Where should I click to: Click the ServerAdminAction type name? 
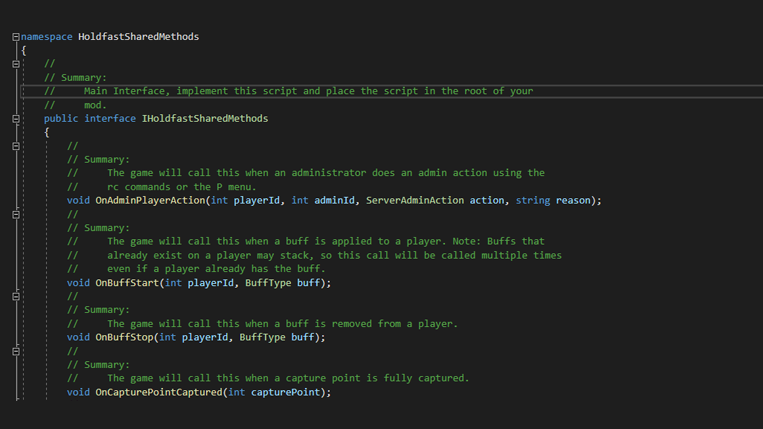(415, 200)
